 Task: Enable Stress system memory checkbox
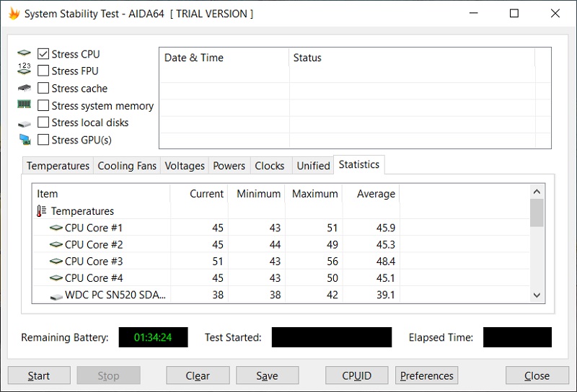click(x=43, y=105)
